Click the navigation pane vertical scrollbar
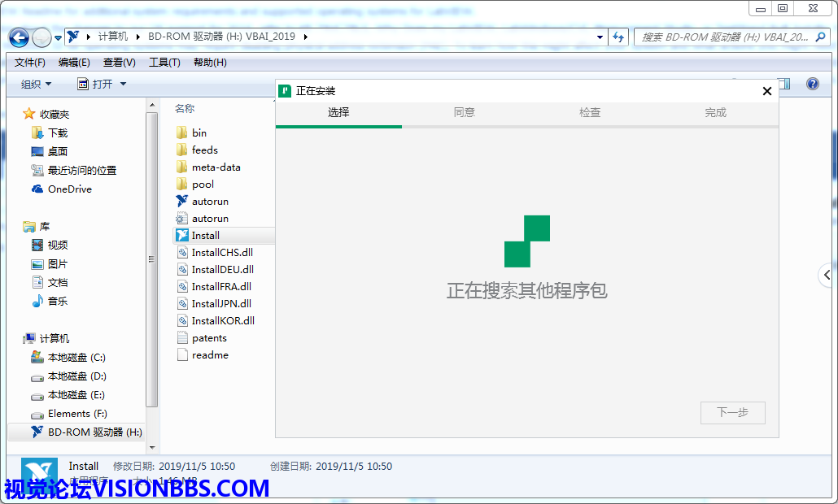838x504 pixels. click(151, 259)
